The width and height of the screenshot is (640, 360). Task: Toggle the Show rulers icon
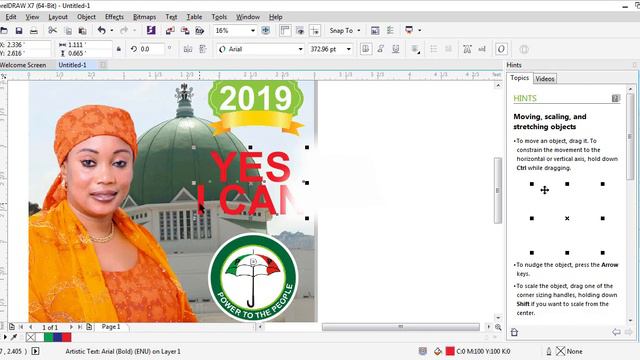point(285,31)
